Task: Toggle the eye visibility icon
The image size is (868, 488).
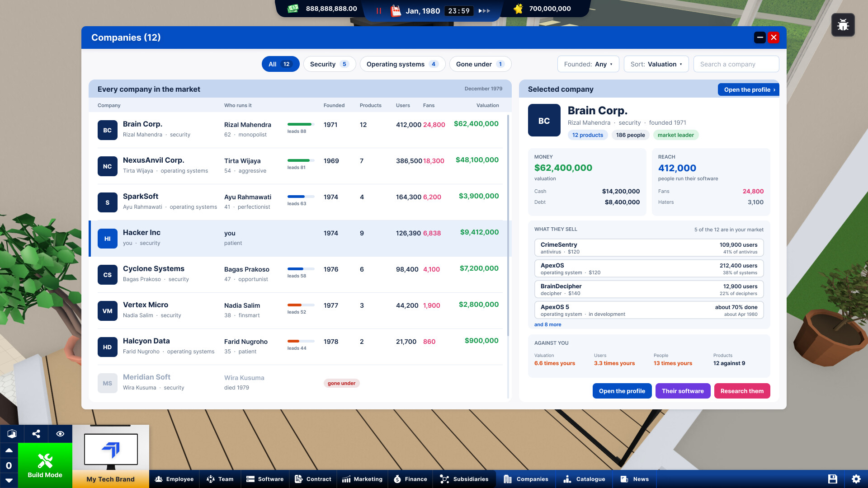Action: click(x=60, y=434)
